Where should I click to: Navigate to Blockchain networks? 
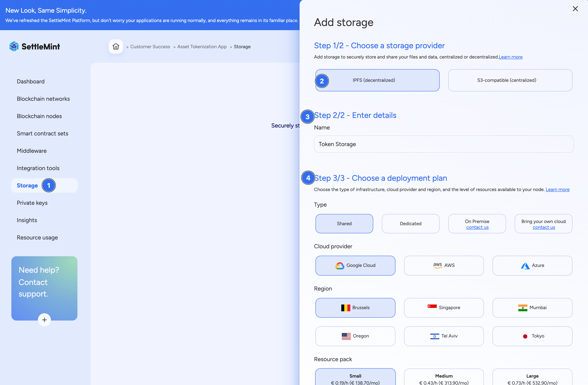point(43,99)
